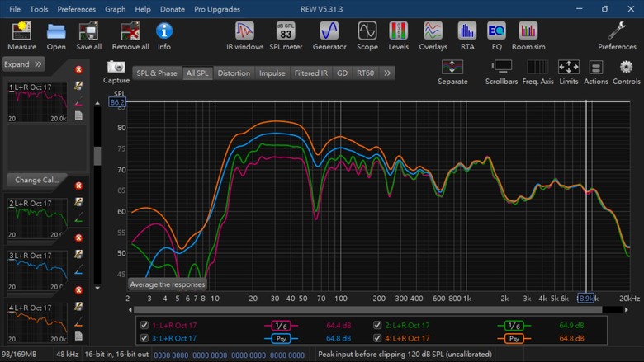The height and width of the screenshot is (362, 644).
Task: Open the Overlays window
Action: coord(433,36)
